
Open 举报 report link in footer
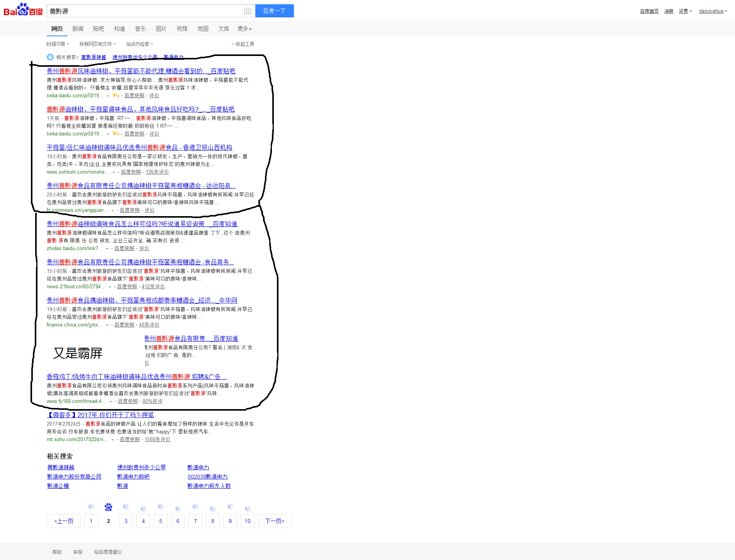tap(78, 552)
